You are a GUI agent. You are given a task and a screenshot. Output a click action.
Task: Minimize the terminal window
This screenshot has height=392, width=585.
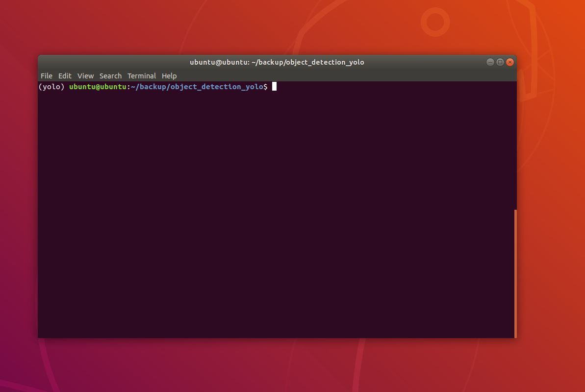490,62
